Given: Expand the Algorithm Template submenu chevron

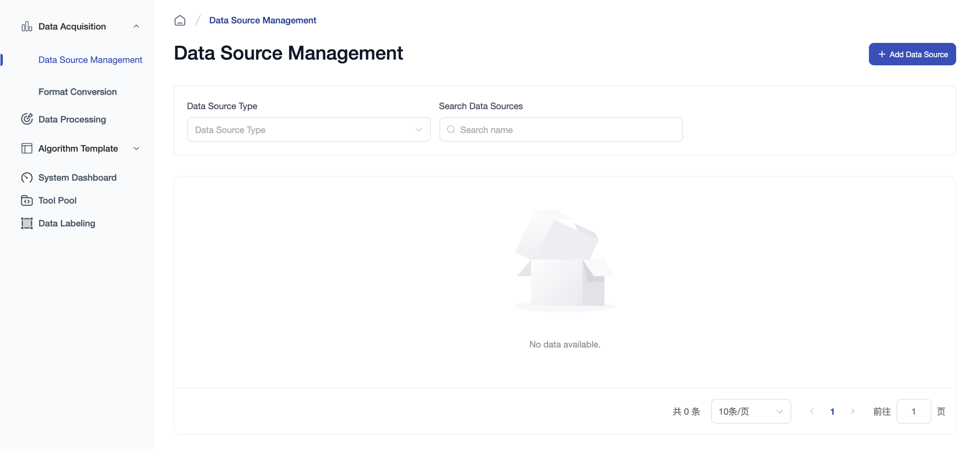Looking at the screenshot, I should pos(136,149).
